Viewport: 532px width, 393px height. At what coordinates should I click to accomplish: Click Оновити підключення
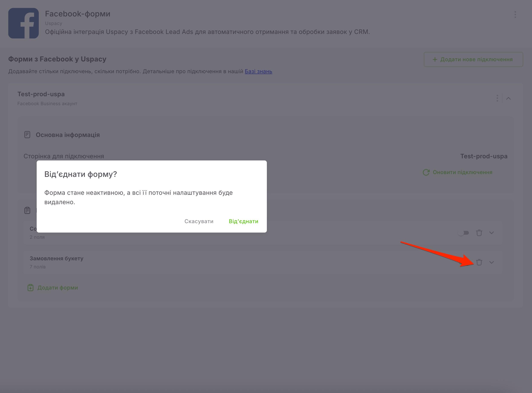tap(463, 172)
